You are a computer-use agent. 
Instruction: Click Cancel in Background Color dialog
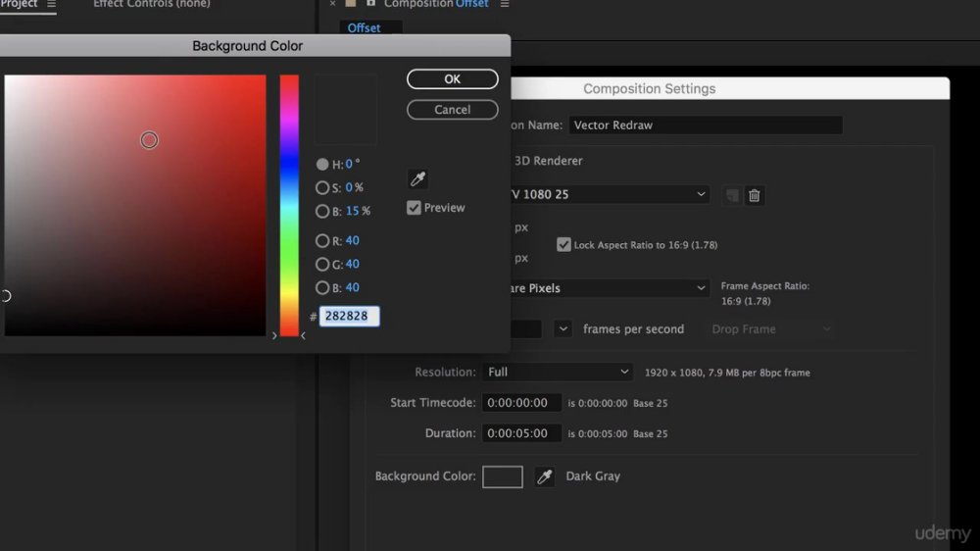pos(453,110)
